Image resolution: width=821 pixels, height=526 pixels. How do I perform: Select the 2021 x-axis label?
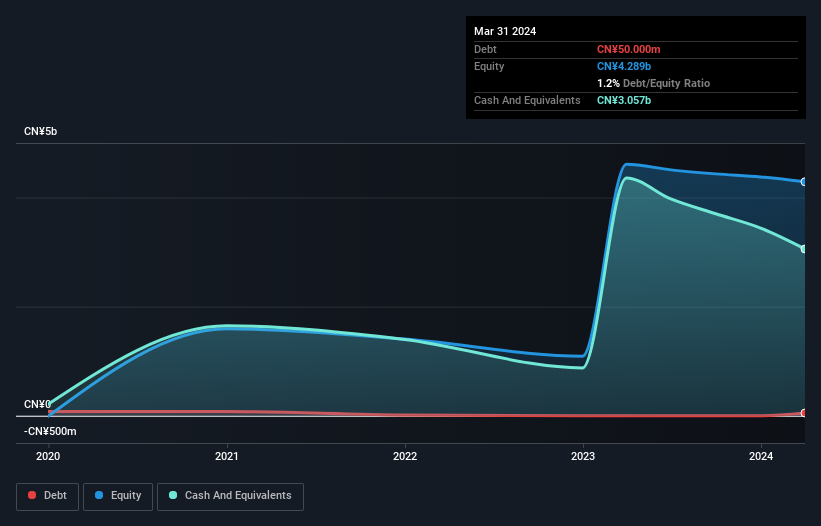pyautogui.click(x=227, y=456)
